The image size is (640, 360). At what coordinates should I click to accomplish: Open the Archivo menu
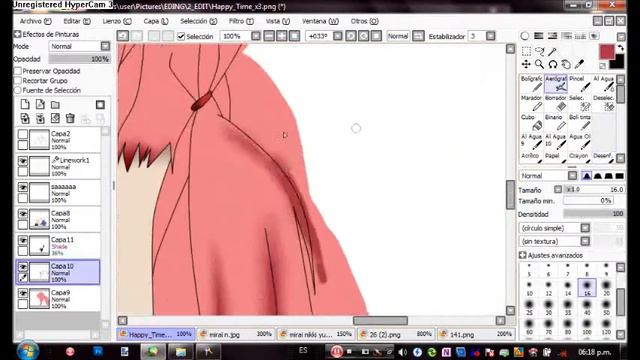pyautogui.click(x=36, y=21)
